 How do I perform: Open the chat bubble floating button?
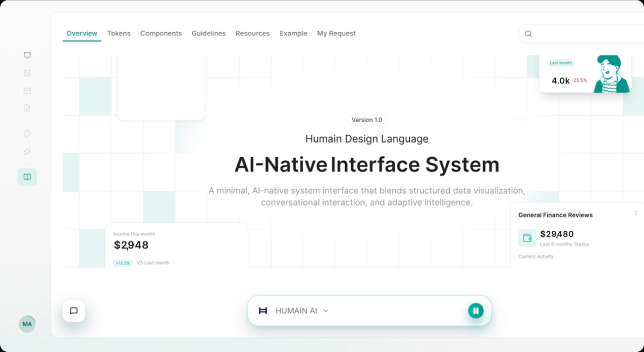click(74, 311)
